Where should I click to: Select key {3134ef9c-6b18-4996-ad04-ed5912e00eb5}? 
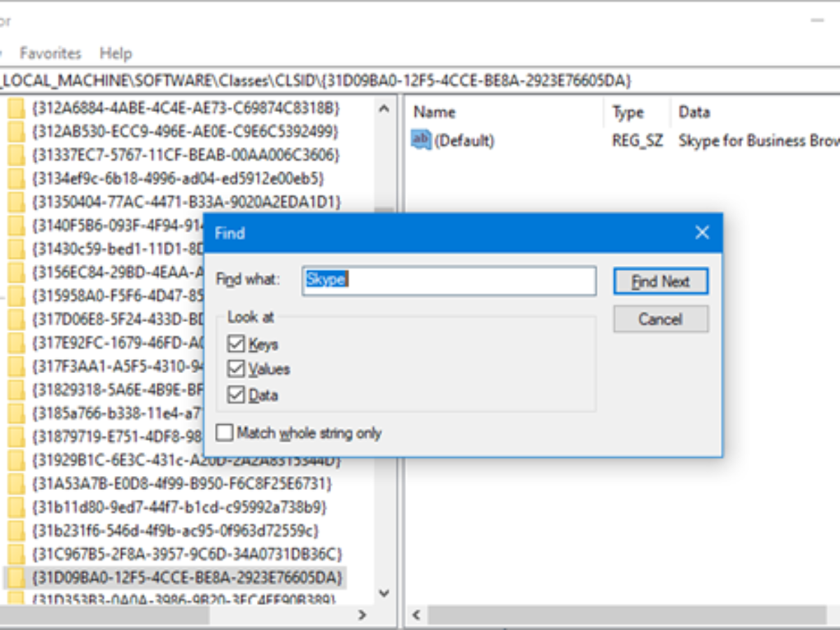[x=177, y=179]
